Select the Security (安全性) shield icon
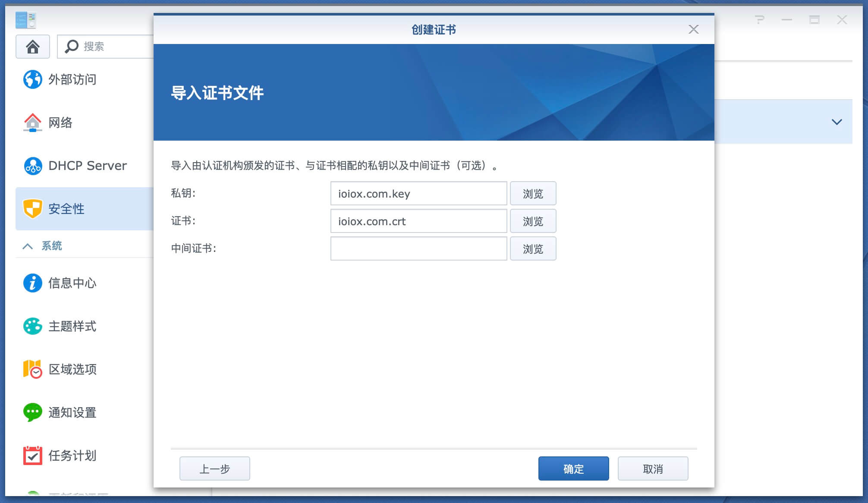The height and width of the screenshot is (503, 868). point(32,209)
